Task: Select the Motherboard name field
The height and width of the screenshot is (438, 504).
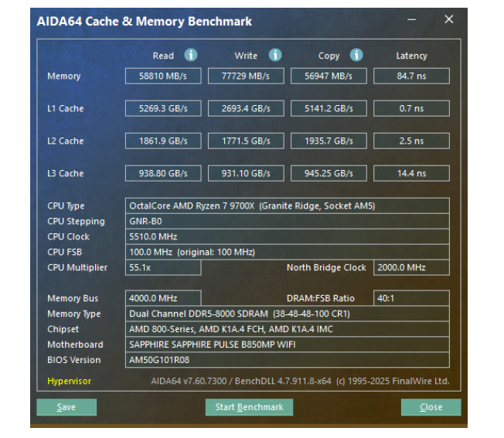Action: click(x=287, y=345)
